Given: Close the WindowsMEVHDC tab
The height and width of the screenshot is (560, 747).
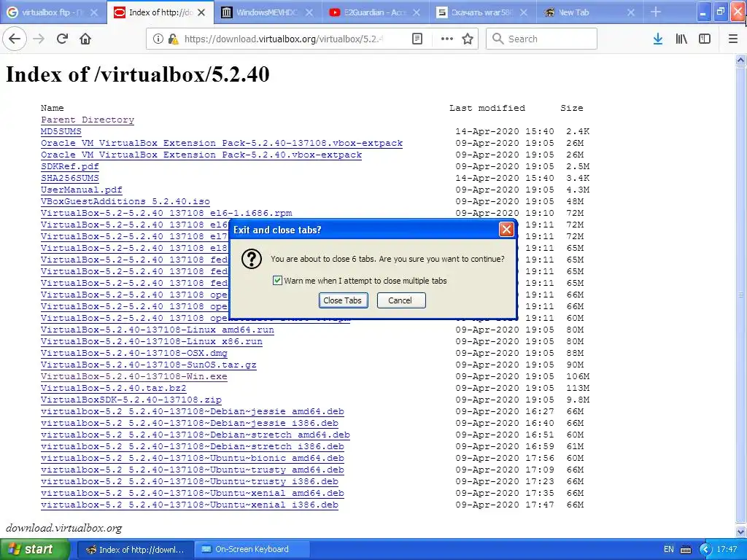Looking at the screenshot, I should [x=309, y=13].
